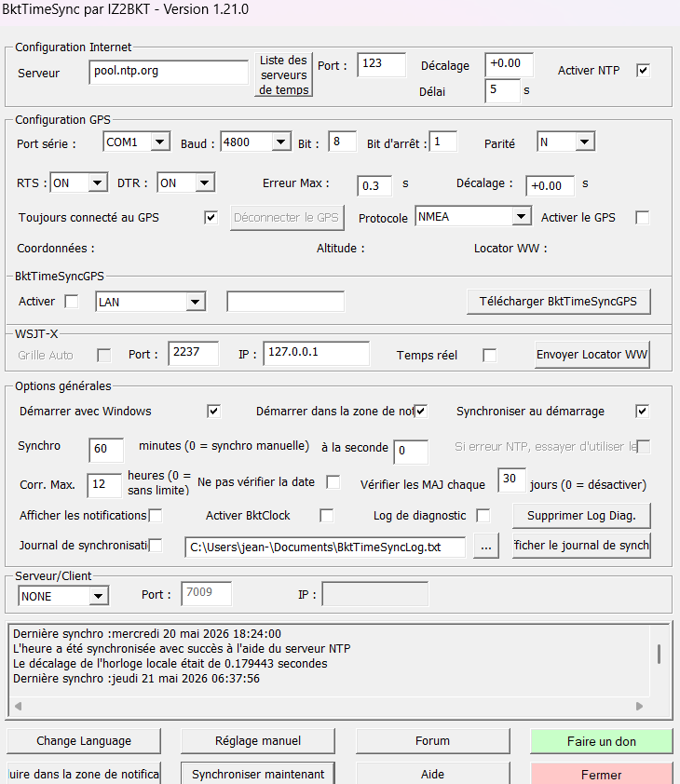The height and width of the screenshot is (784, 680).
Task: Click Télécharger BktTimeSyncGPS button
Action: tap(558, 302)
